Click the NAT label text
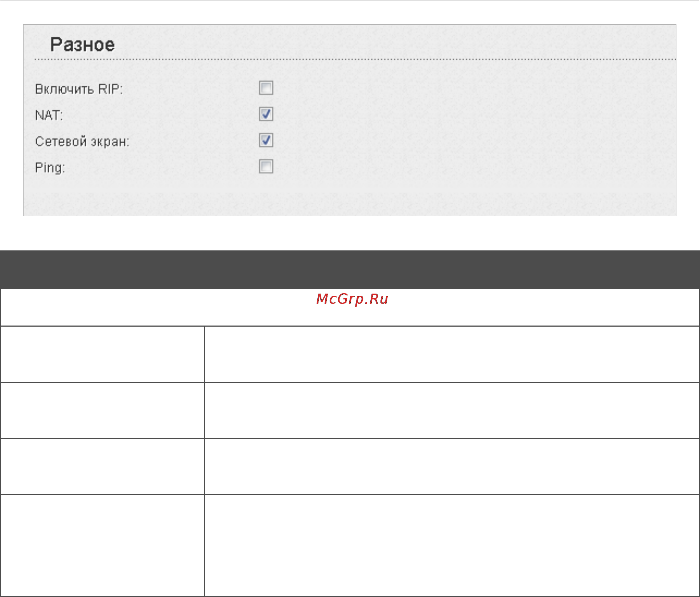700x597 pixels. tap(49, 115)
